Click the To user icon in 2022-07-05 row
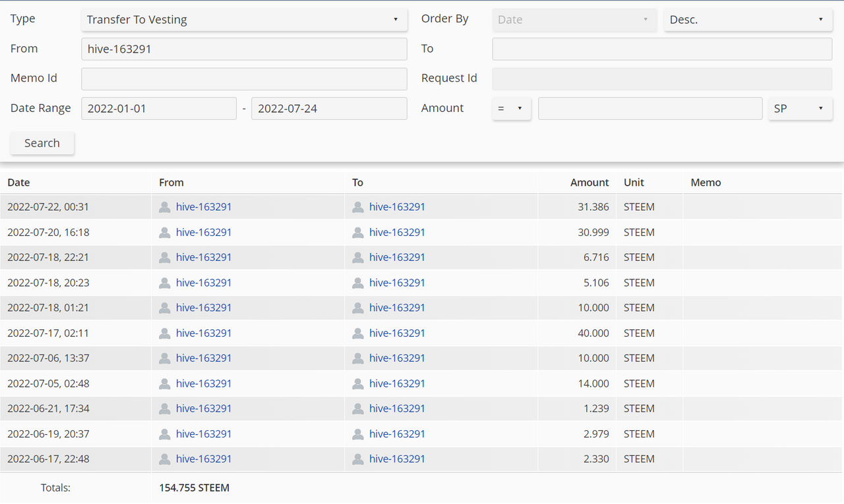844x504 pixels. (358, 383)
